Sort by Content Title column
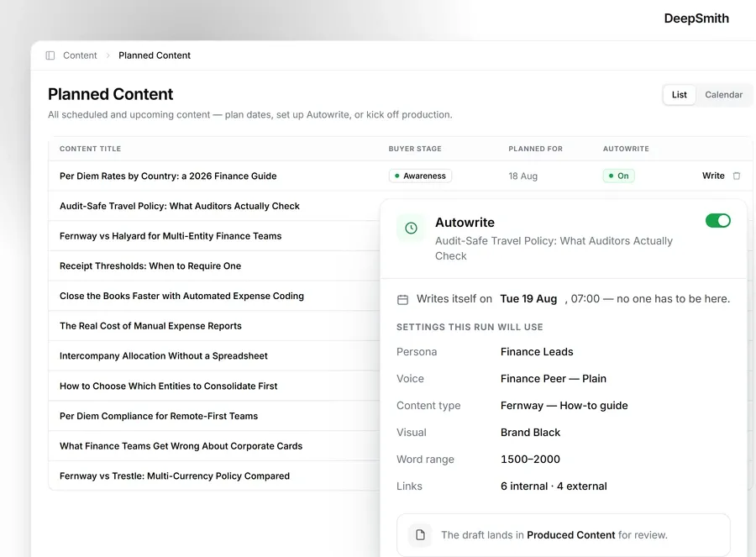This screenshot has height=557, width=756. click(90, 149)
